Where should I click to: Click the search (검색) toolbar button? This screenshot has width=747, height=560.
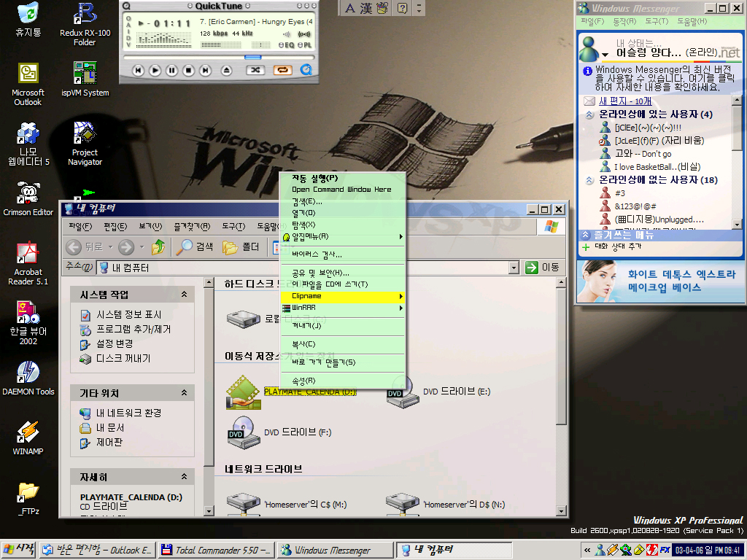point(196,247)
